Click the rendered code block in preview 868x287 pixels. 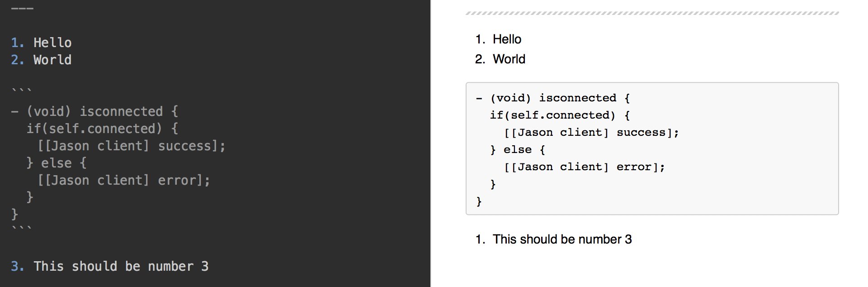(652, 148)
